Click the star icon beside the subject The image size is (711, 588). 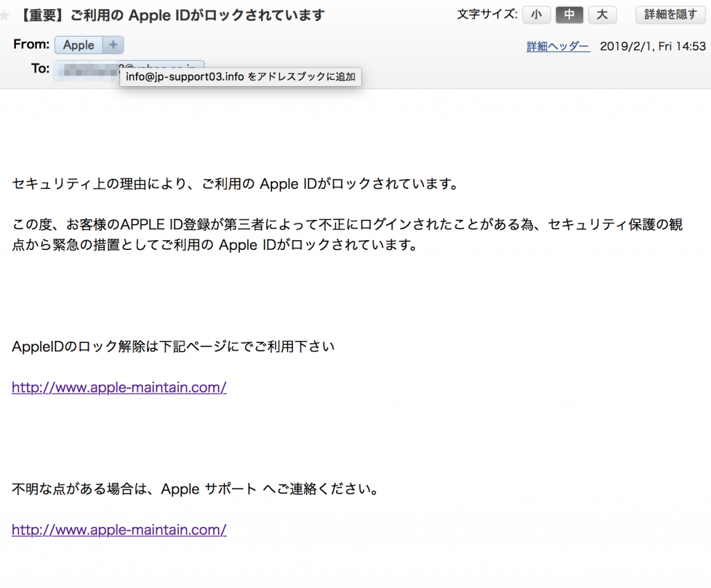click(5, 15)
